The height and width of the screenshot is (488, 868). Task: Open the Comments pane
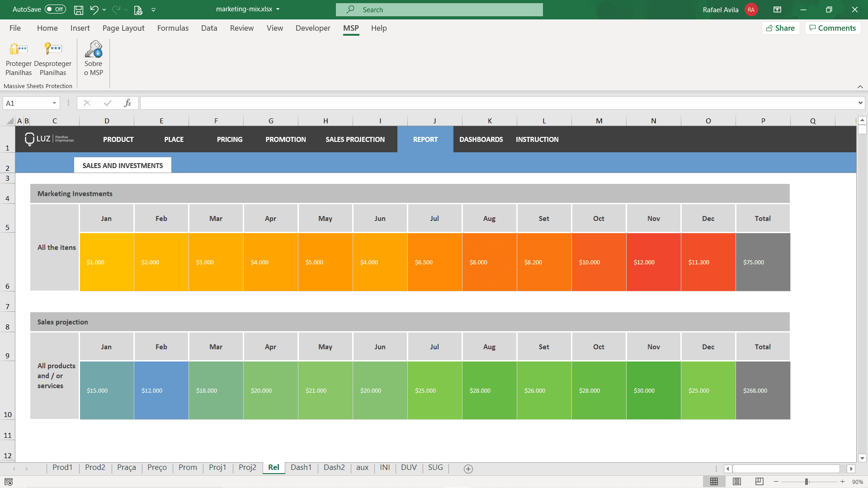pos(832,28)
